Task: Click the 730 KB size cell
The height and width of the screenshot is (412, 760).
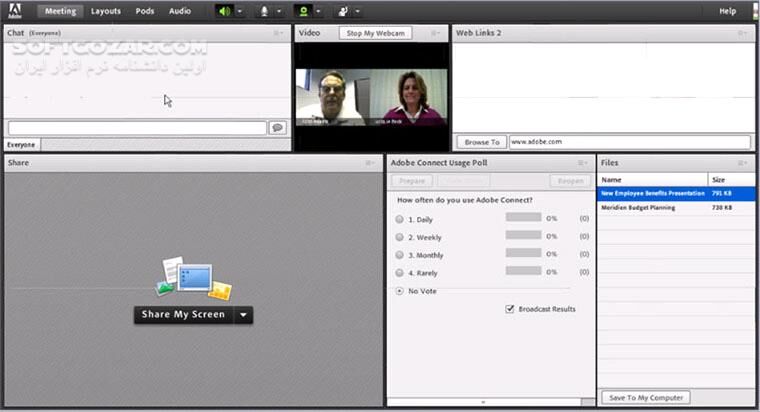Action: 722,207
